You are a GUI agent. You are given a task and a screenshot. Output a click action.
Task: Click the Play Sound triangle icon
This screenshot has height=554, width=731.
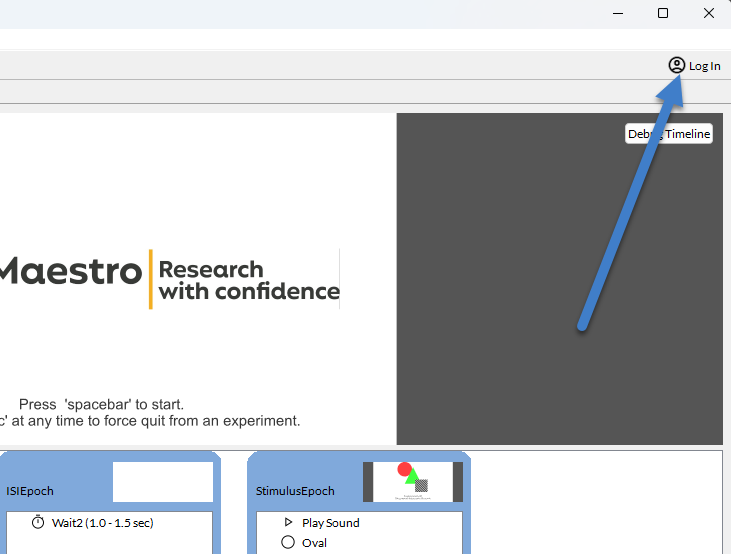[x=288, y=522]
